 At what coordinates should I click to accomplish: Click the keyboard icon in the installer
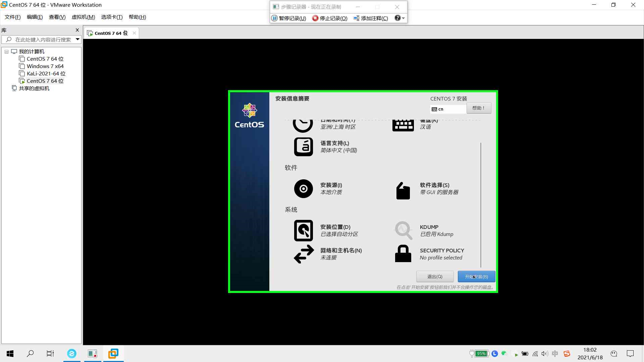tap(403, 126)
